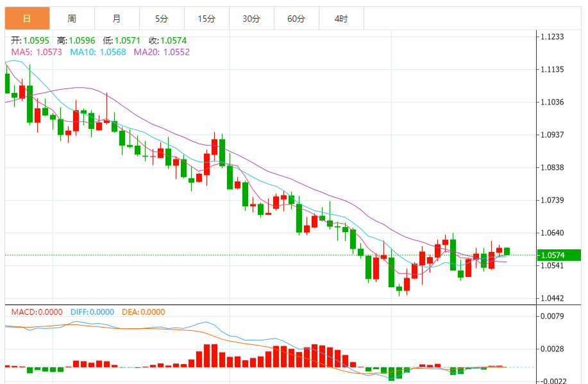Click the green current price tag 1.0574
The width and height of the screenshot is (588, 384).
click(559, 255)
